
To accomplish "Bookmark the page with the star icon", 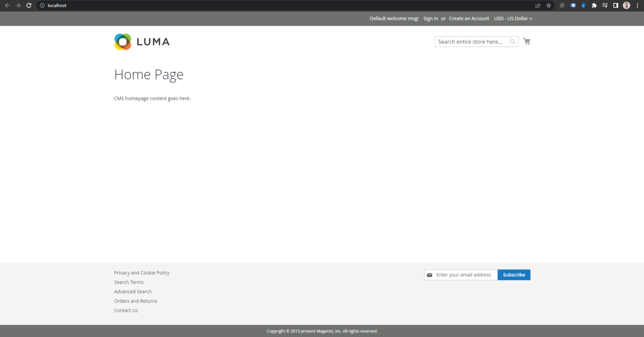I will pos(548,5).
